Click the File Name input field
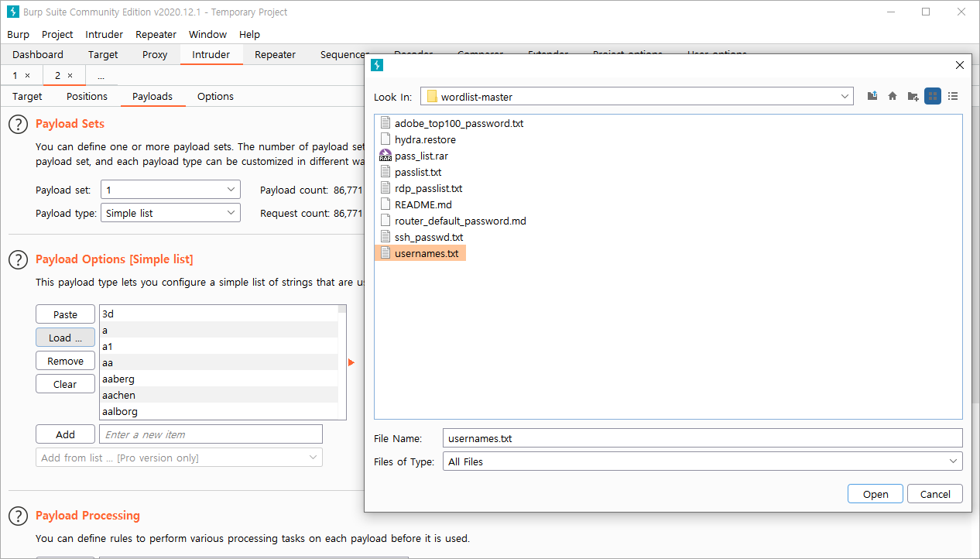Screen dimensions: 980x559 (702, 438)
